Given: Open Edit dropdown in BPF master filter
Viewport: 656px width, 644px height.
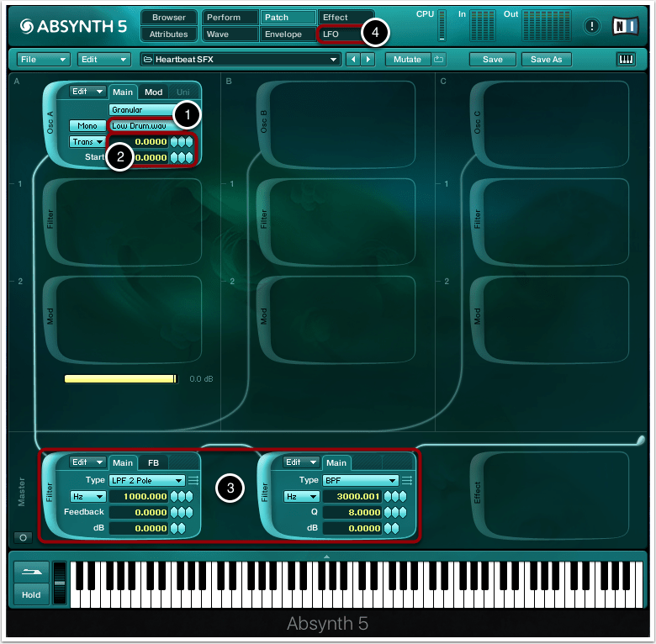Looking at the screenshot, I should (x=301, y=462).
